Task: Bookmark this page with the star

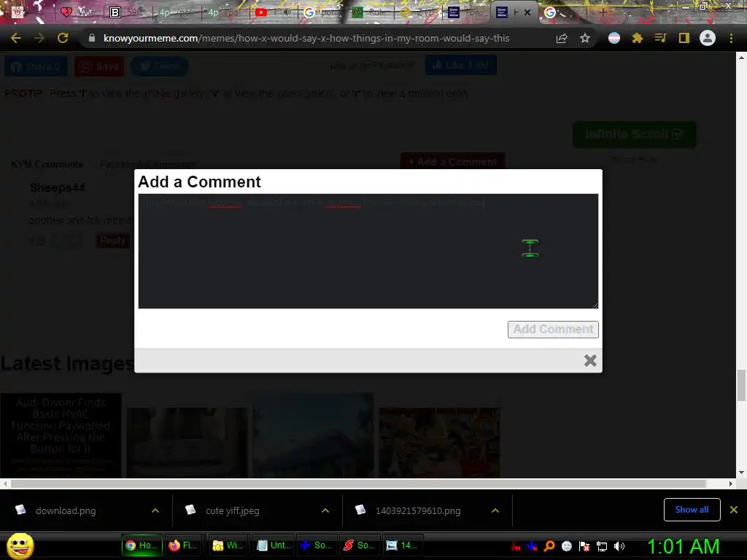Action: 585,38
